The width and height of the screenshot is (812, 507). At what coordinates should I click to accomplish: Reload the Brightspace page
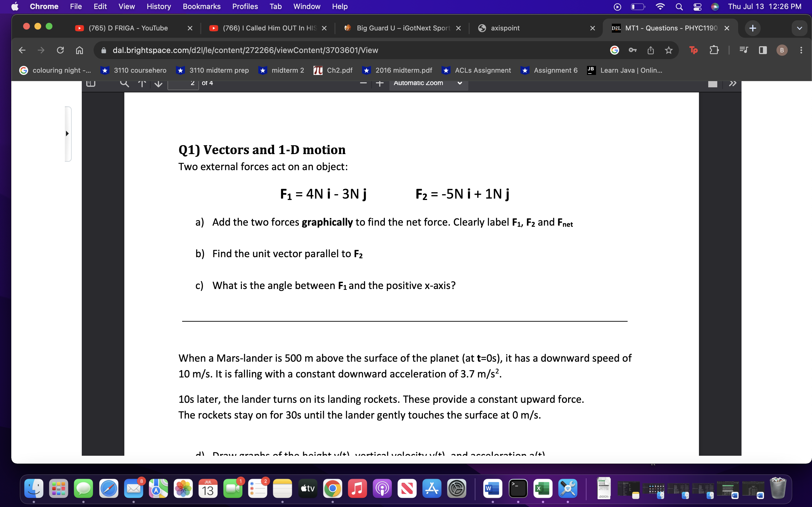(60, 50)
